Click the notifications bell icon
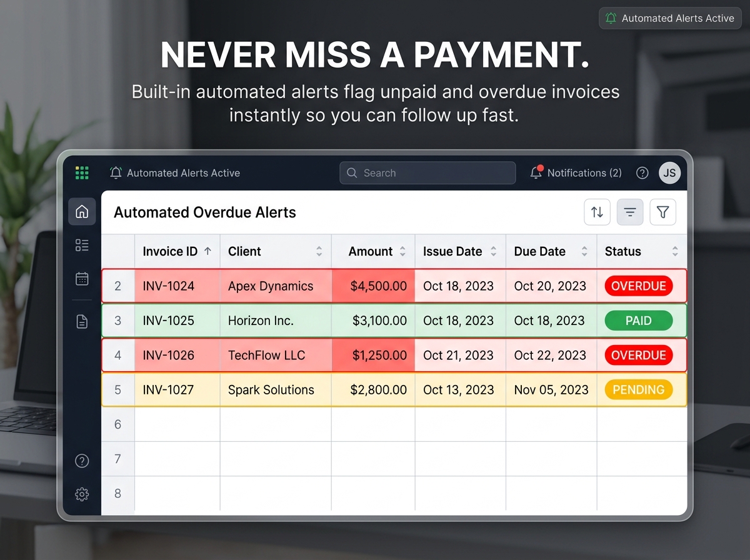The height and width of the screenshot is (560, 750). pos(536,172)
